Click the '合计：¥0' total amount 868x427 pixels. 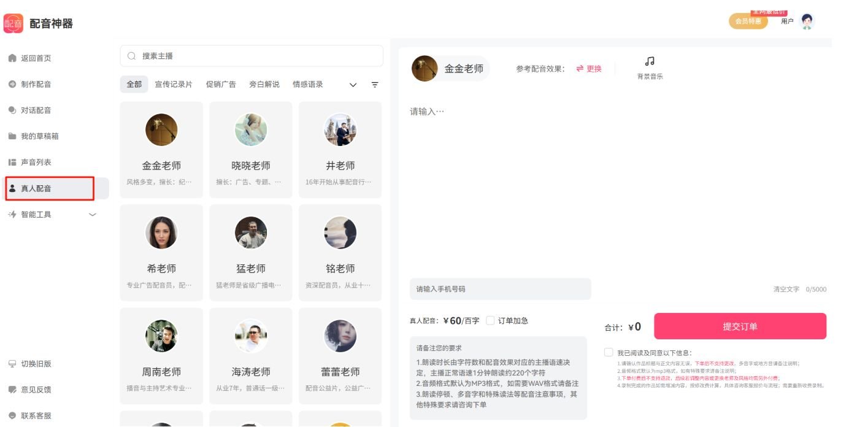click(623, 327)
